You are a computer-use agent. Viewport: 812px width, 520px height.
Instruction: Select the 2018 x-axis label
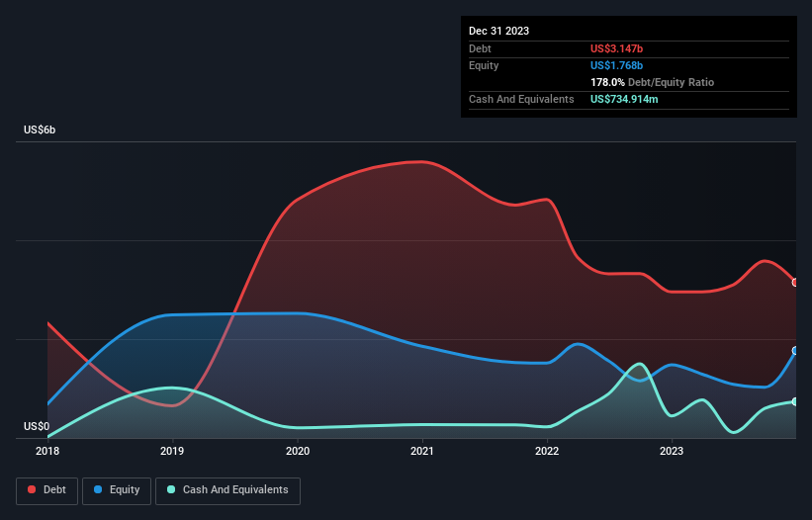[47, 451]
